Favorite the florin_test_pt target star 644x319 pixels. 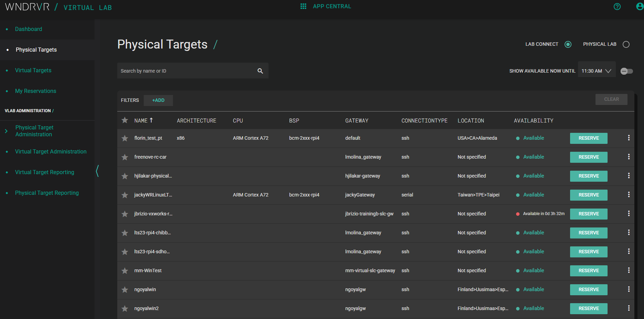pyautogui.click(x=125, y=138)
